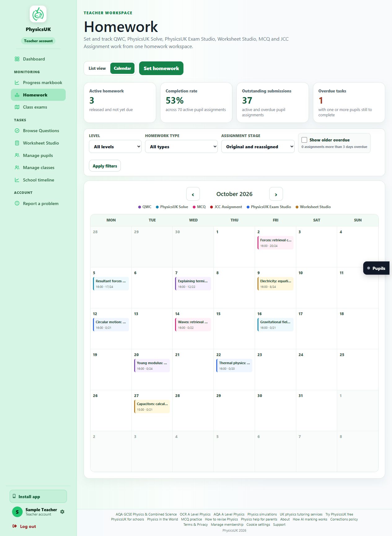Click the Class exams map icon
Image resolution: width=392 pixels, height=536 pixels.
click(17, 107)
